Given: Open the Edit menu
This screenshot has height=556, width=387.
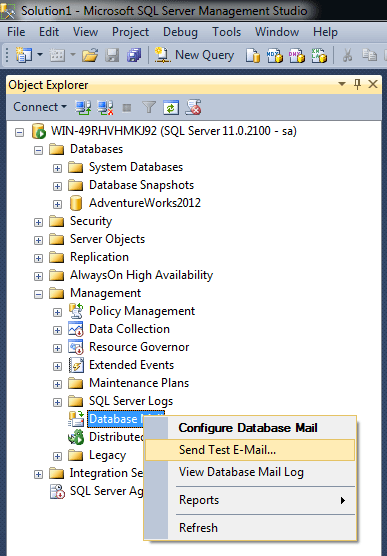Looking at the screenshot, I should [x=49, y=32].
